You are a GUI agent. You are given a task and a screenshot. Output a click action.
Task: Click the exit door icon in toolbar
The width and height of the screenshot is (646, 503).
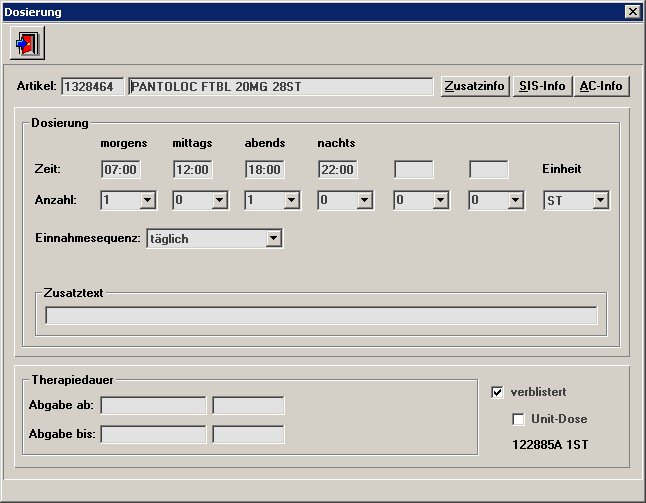[x=29, y=43]
